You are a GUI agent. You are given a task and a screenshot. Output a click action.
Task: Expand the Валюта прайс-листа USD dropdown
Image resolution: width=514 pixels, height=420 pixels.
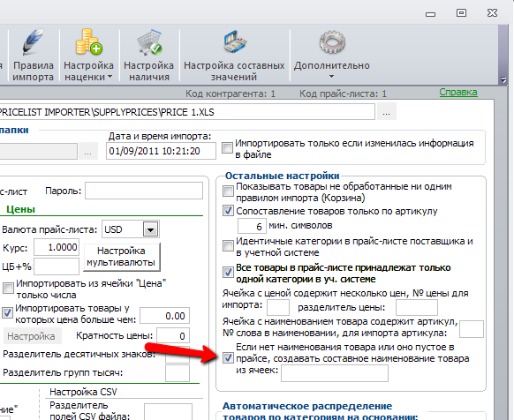[x=150, y=229]
